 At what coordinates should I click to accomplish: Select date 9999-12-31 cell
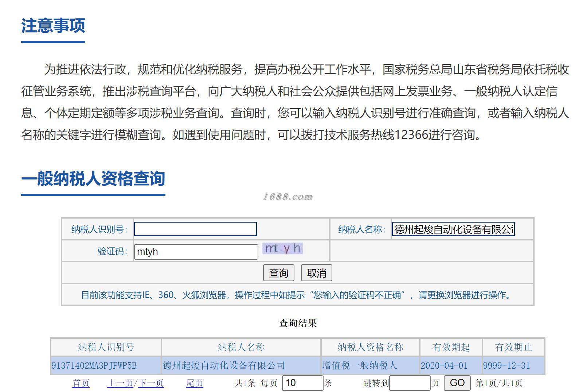click(x=514, y=365)
